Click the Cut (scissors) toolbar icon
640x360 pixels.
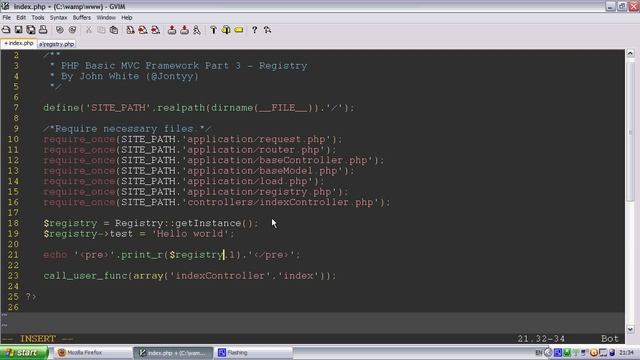coord(89,30)
